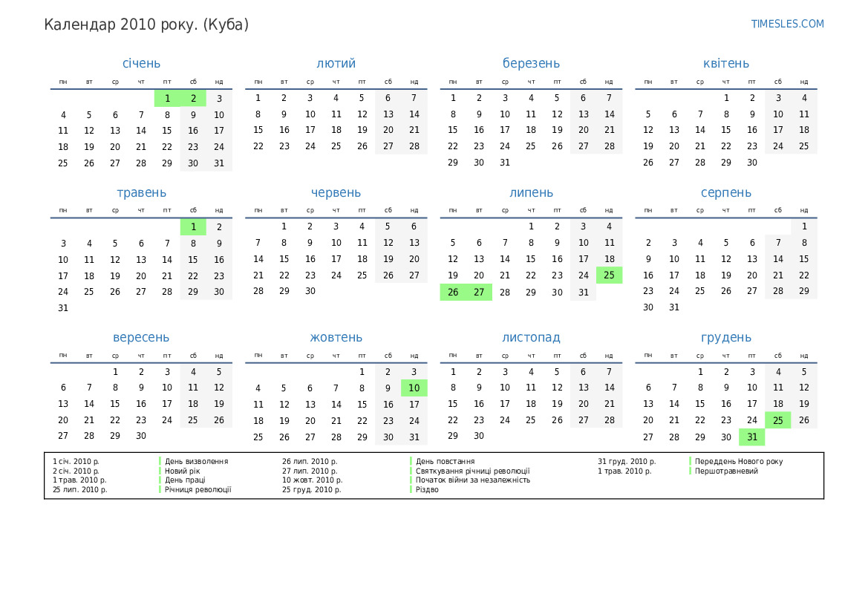Click day 30 in November (листопад)
The height and width of the screenshot is (614, 868).
coord(479,436)
